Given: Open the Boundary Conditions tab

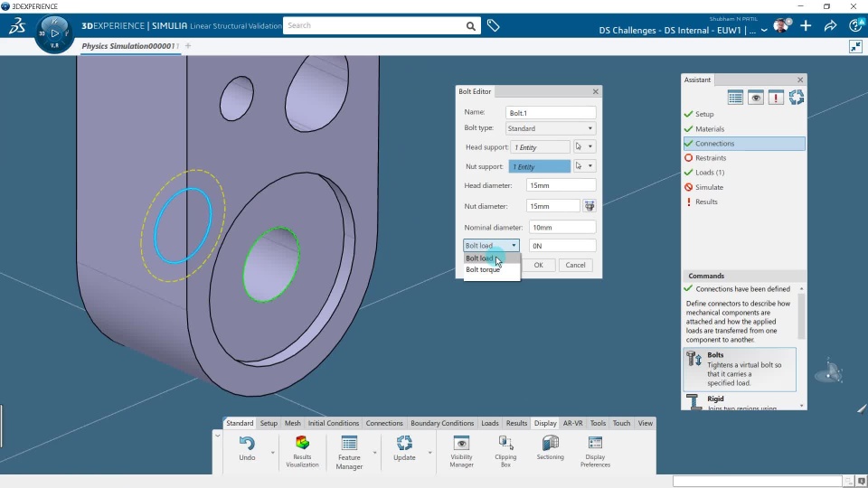Looking at the screenshot, I should click(x=442, y=423).
